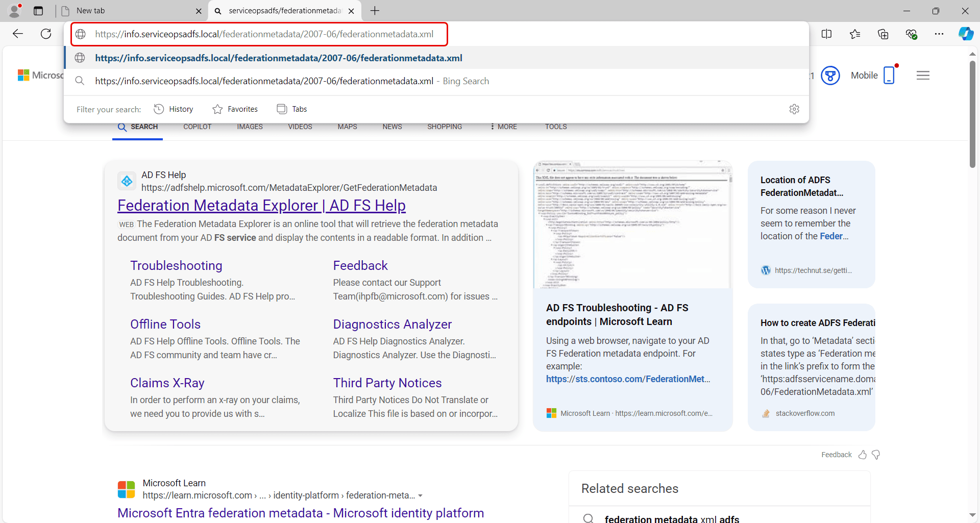Select the federationmetadata.xml URL suggestion
Image resolution: width=980 pixels, height=523 pixels.
coord(279,58)
